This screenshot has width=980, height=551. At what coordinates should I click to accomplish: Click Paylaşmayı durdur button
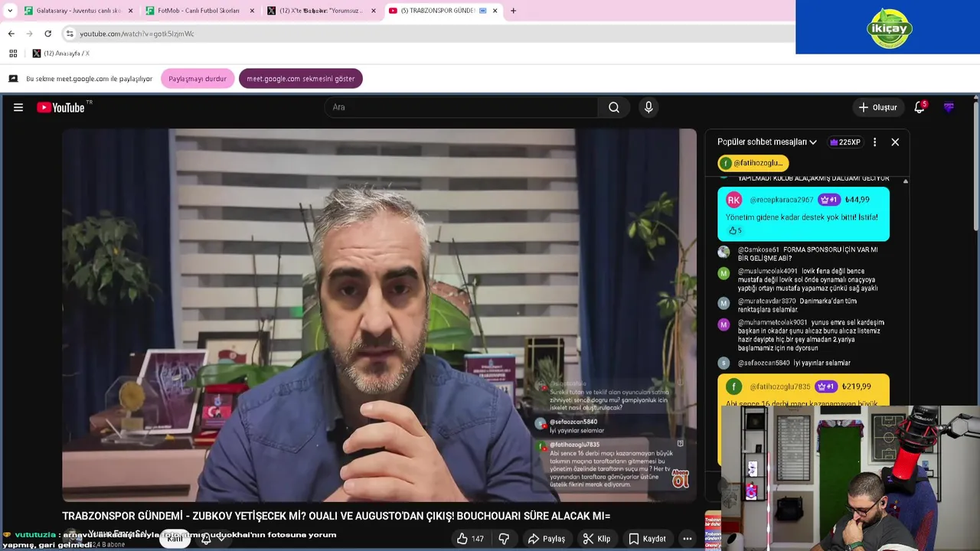[198, 79]
